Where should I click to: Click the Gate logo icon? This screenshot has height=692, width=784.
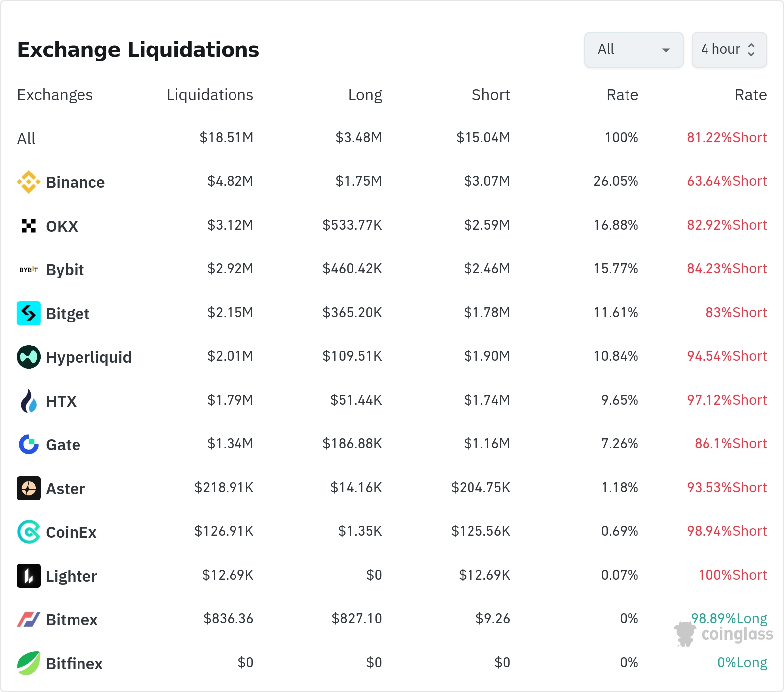pyautogui.click(x=29, y=444)
